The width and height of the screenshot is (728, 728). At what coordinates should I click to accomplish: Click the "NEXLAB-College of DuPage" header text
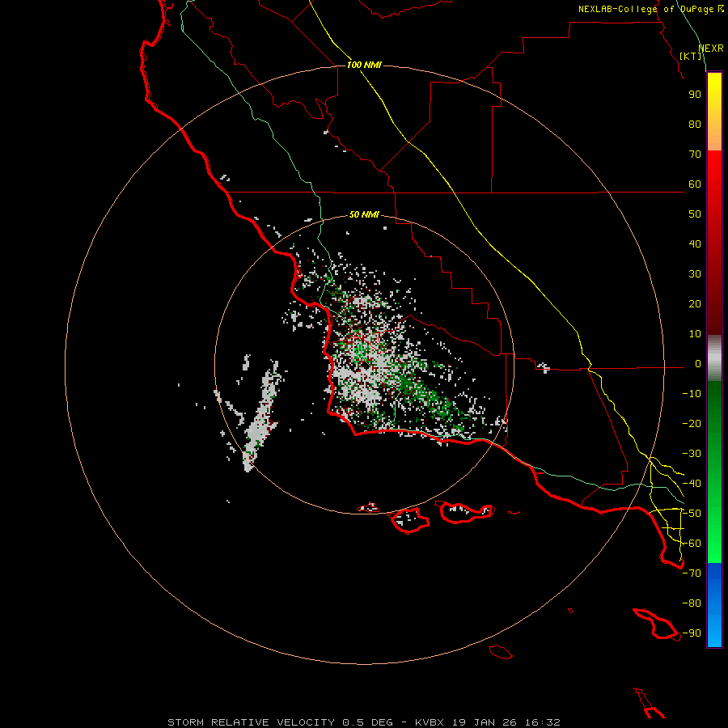click(647, 9)
